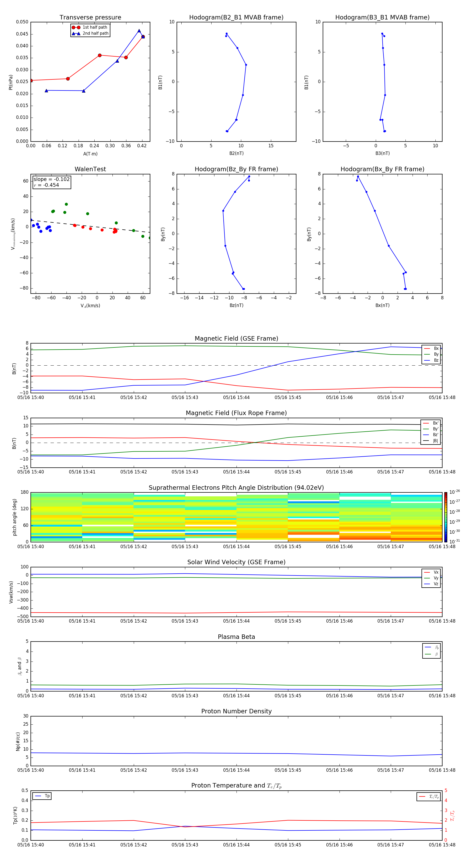Click the colorbar tick label 10^-28
473x868 pixels.
click(455, 512)
